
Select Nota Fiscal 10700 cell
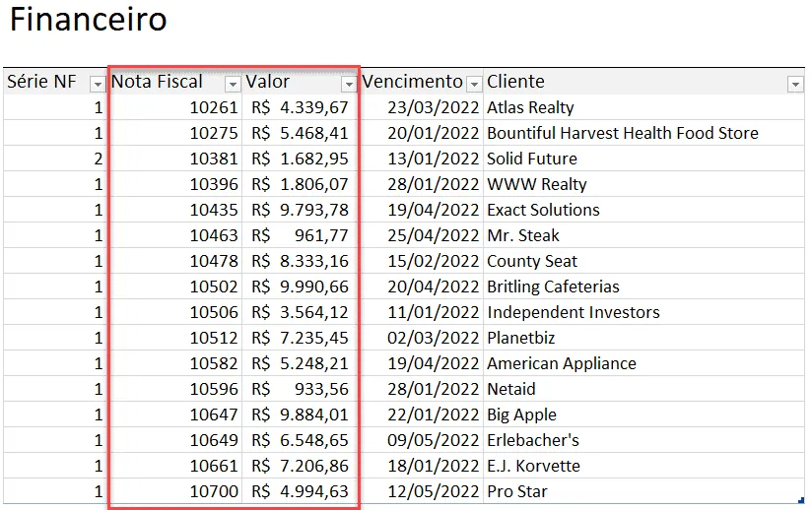[x=174, y=491]
